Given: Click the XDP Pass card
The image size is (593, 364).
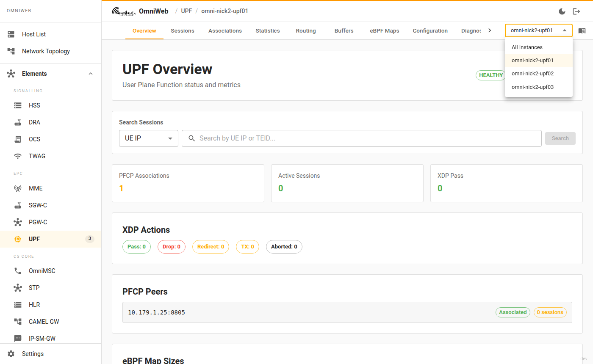Looking at the screenshot, I should click(x=507, y=183).
